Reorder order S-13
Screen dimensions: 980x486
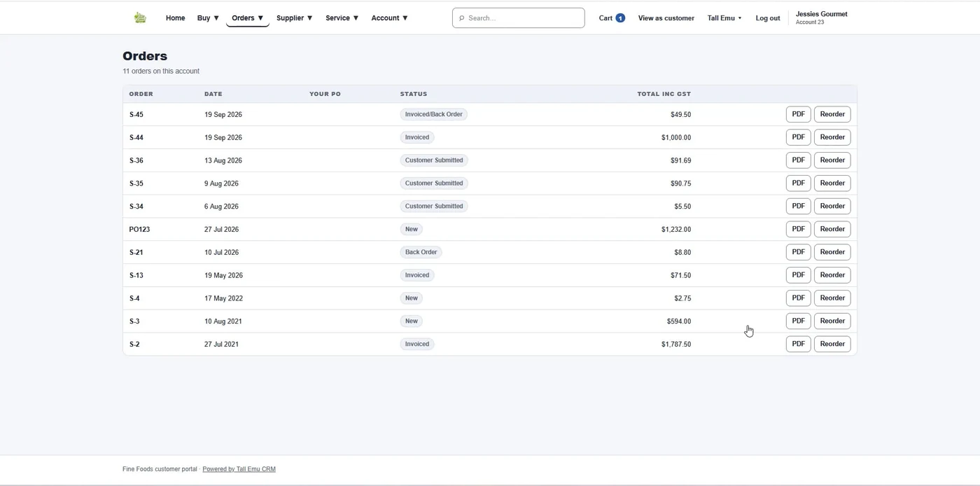(x=832, y=275)
